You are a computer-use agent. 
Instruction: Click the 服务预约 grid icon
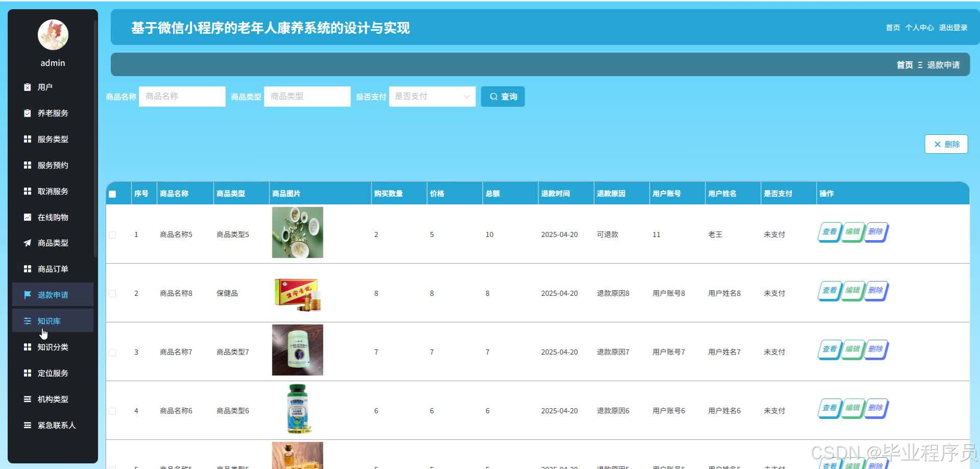pyautogui.click(x=28, y=165)
